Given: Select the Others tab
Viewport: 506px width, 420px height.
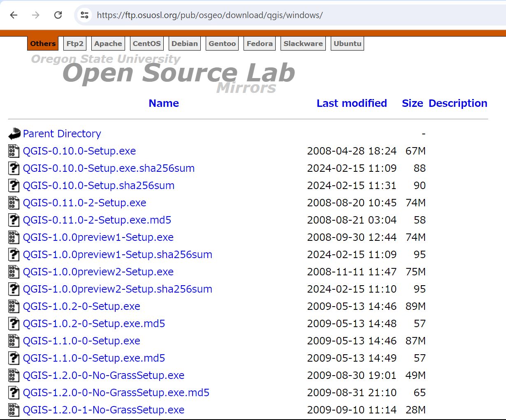Looking at the screenshot, I should [43, 44].
